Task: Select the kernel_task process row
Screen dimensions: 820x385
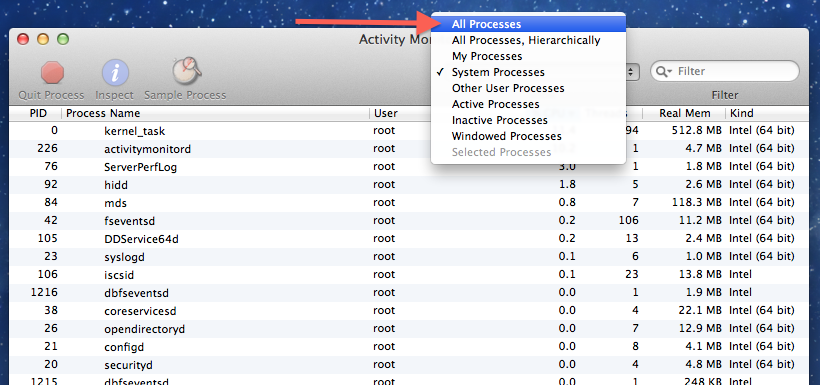Action: tap(409, 131)
